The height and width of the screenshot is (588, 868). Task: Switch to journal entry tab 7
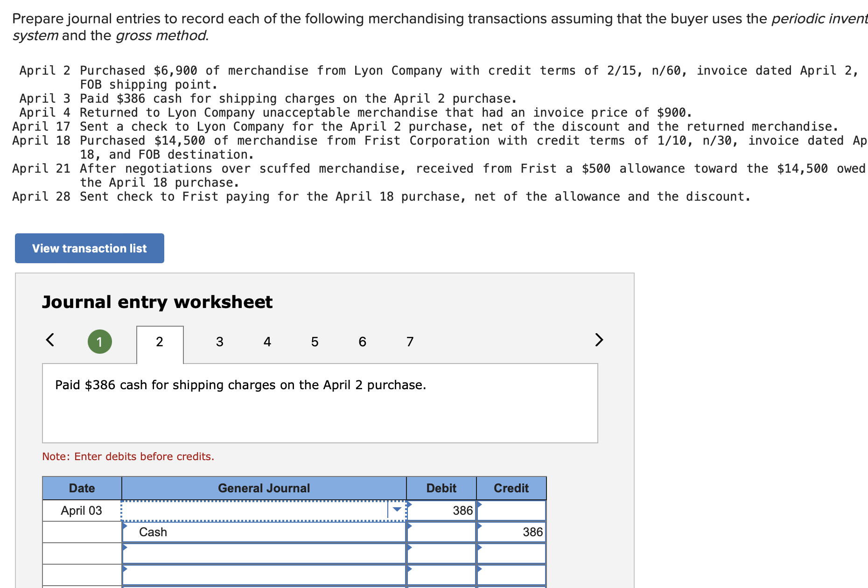click(410, 342)
